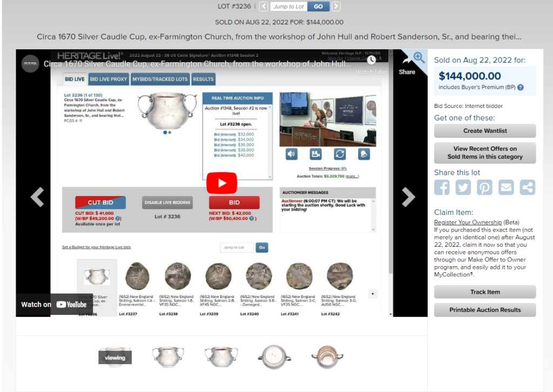Select Lot #3237 coin thumbnail
The image size is (553, 392).
[x=137, y=276]
